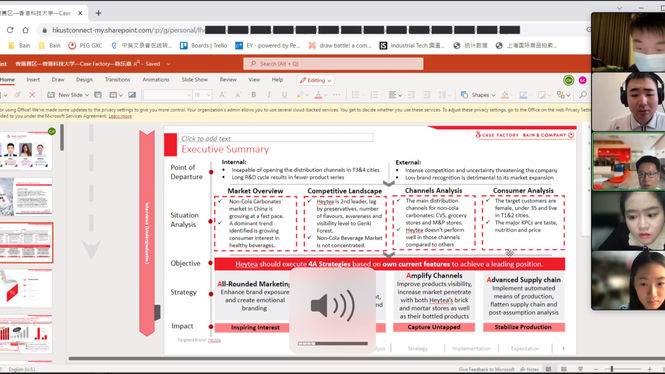Click the Learn more link in privacy banner
This screenshot has height=374, width=665.
pos(120,116)
